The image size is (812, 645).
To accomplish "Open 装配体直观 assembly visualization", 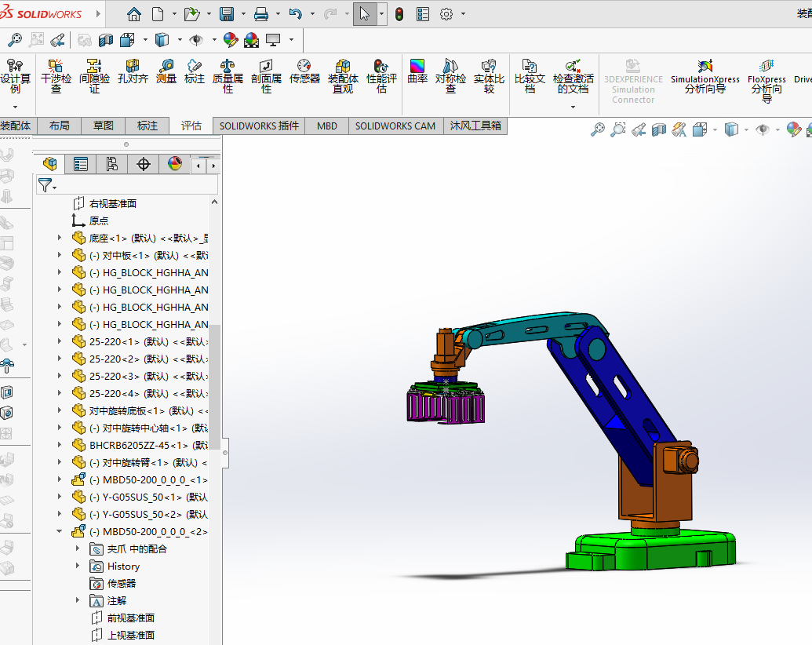I will 343,77.
